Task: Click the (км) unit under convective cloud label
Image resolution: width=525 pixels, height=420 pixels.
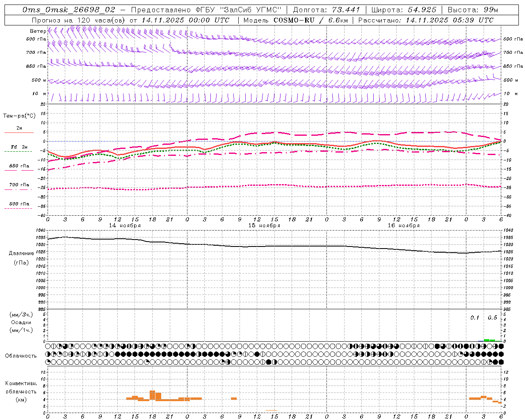Action: click(x=21, y=399)
